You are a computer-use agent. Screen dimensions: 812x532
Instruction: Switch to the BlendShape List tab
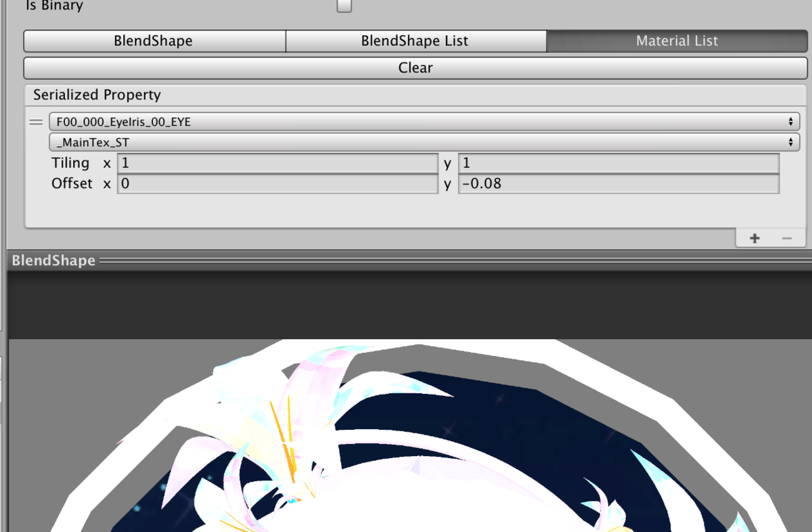point(415,41)
